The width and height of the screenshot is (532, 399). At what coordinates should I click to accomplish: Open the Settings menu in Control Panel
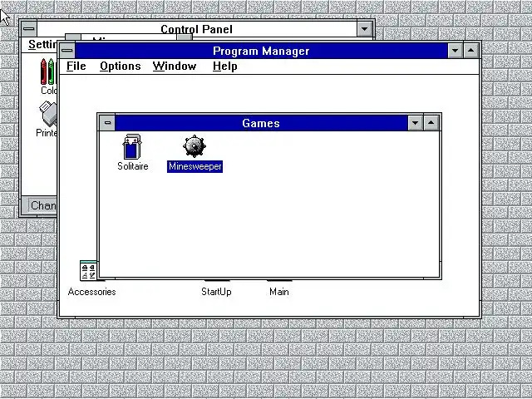pos(42,44)
